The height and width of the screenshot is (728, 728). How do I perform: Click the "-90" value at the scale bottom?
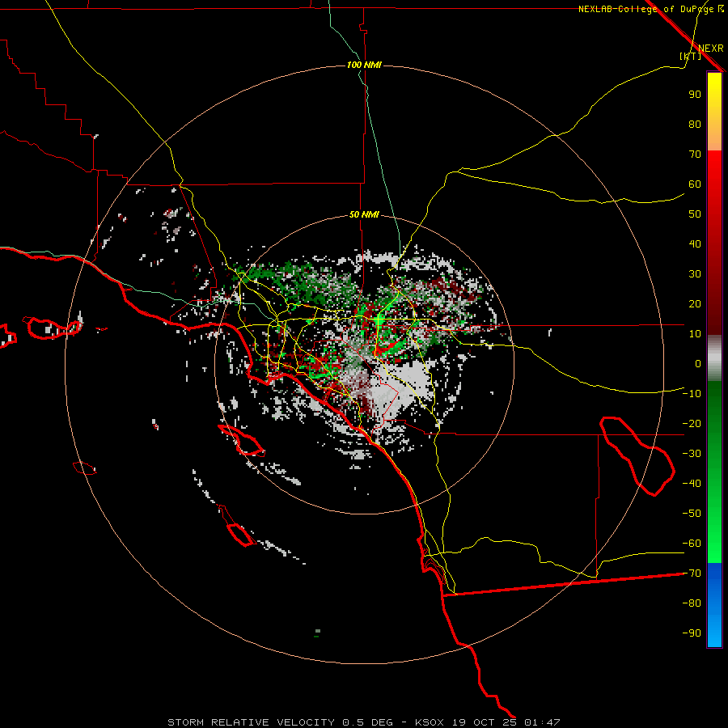tap(692, 633)
